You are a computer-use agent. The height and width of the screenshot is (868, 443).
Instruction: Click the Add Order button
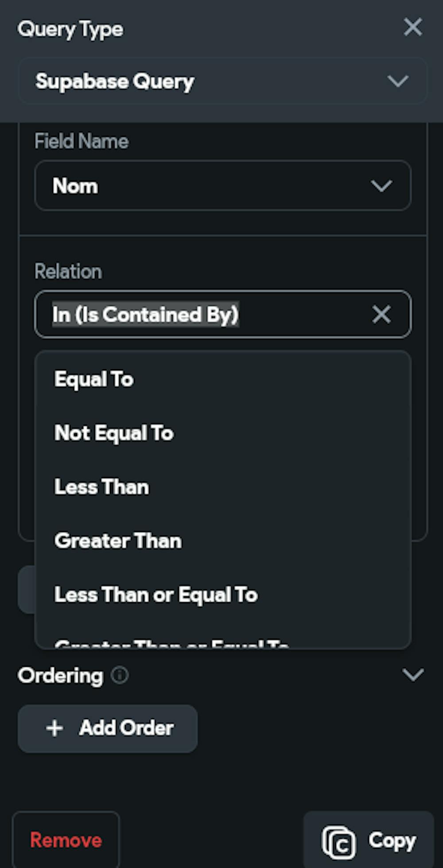(108, 728)
